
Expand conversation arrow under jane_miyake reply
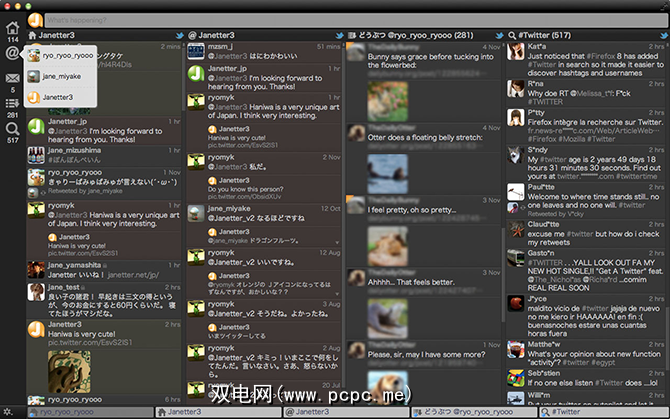tap(338, 243)
